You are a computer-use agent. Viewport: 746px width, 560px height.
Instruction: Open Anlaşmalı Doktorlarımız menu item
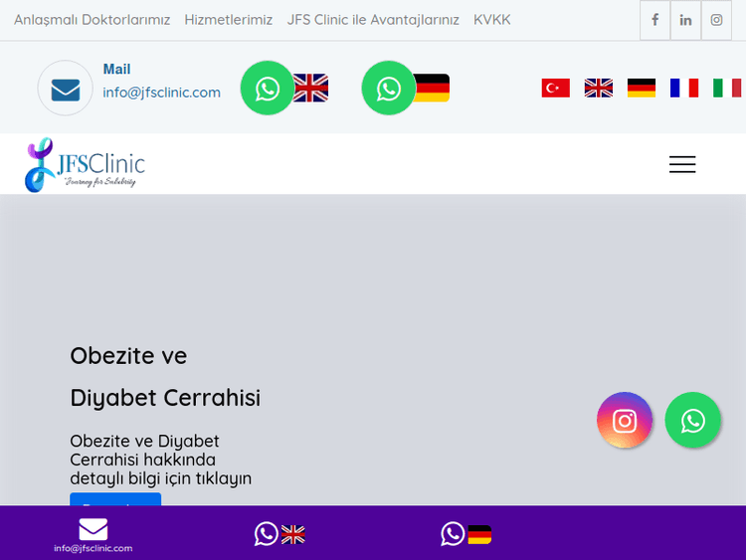point(92,20)
